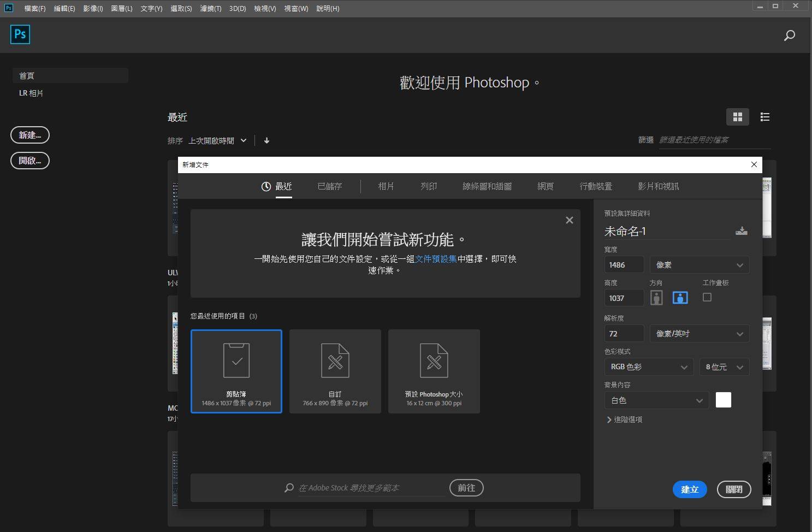Open the 濾鏡(T) menu

[x=211, y=8]
